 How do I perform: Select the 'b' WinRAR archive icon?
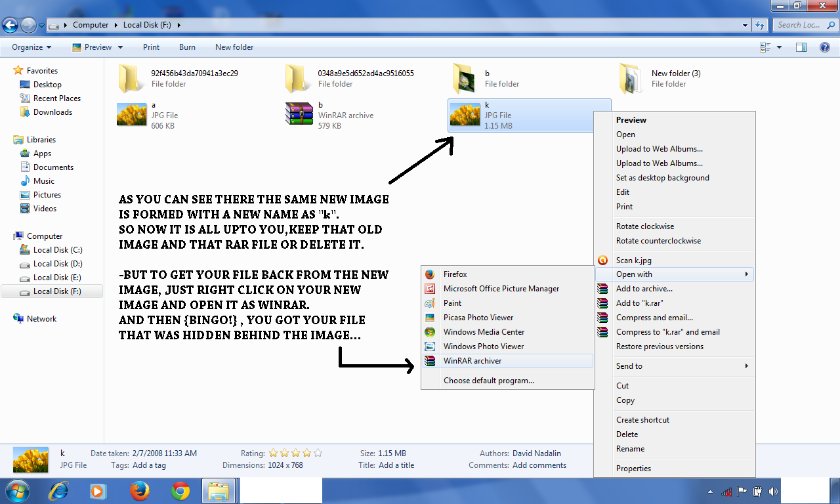click(x=299, y=114)
